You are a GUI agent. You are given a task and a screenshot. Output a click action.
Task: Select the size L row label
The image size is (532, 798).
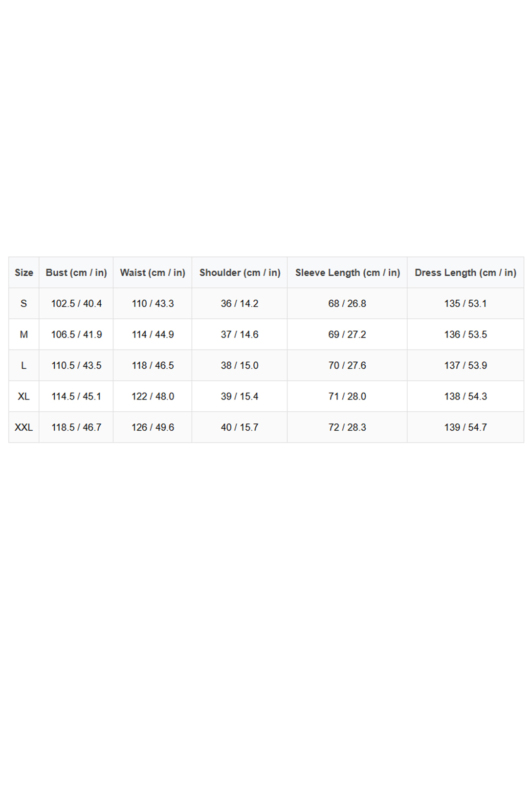tap(24, 365)
